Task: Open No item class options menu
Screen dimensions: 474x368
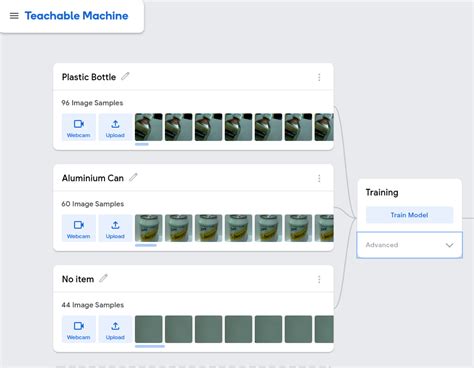Action: coord(319,279)
